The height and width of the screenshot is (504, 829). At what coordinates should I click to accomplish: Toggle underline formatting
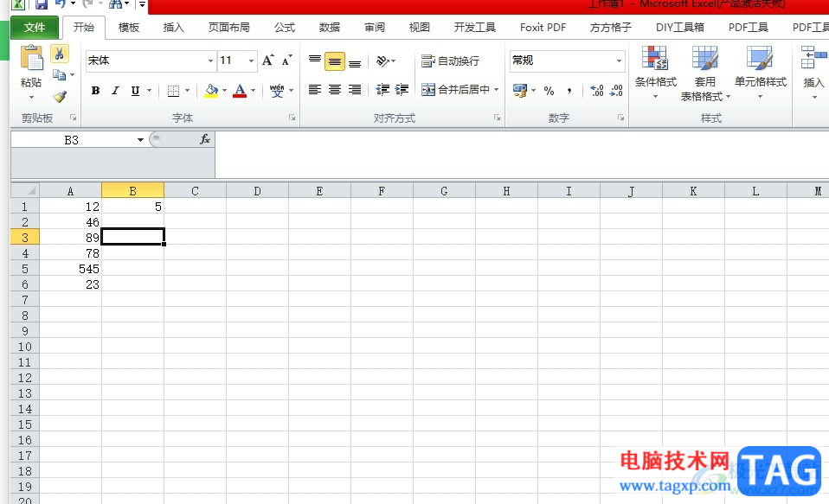click(135, 90)
